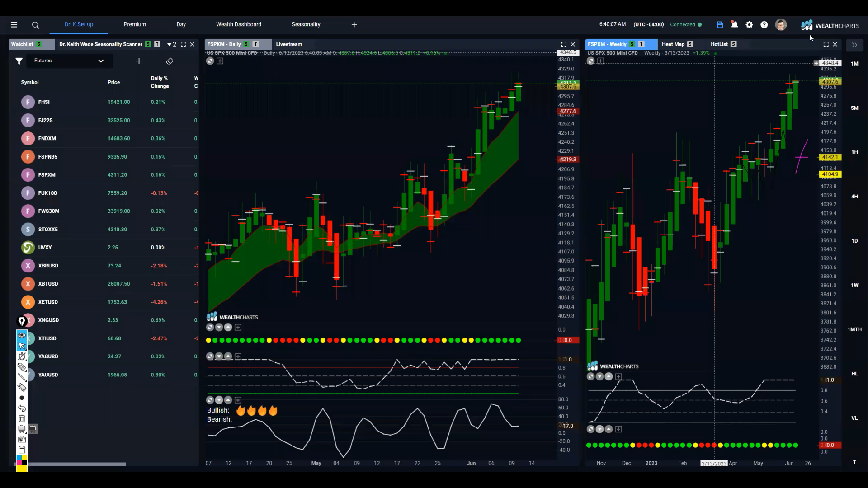Image resolution: width=868 pixels, height=488 pixels.
Task: Select the 1D timeframe button
Action: (854, 241)
